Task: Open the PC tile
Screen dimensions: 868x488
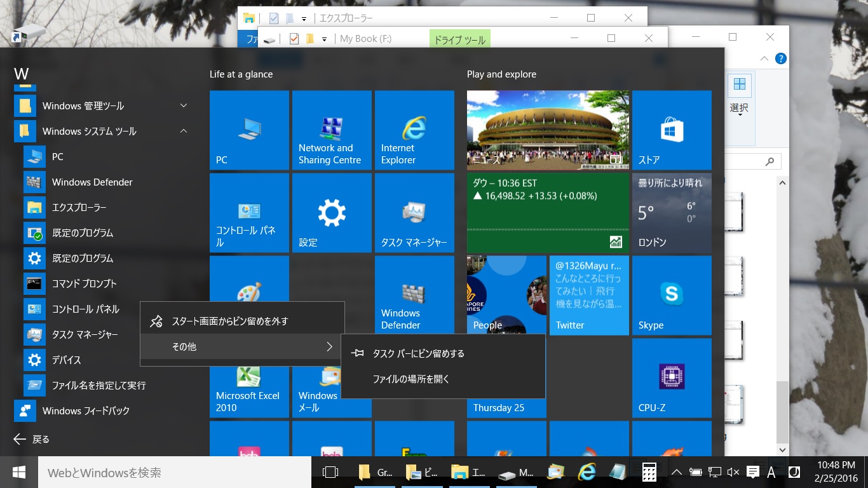Action: pyautogui.click(x=249, y=130)
